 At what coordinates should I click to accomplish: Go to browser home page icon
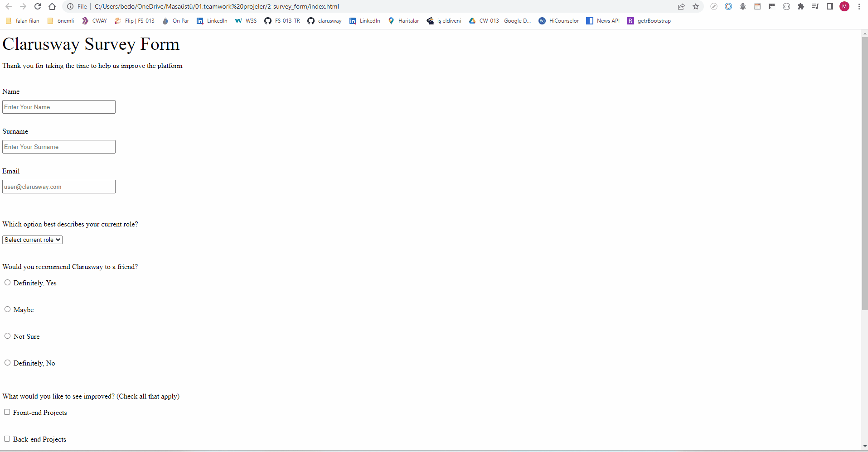52,6
